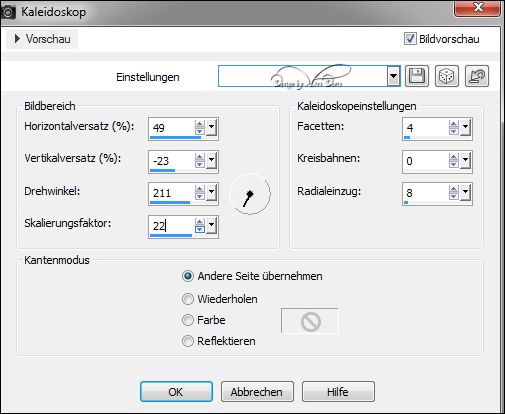The image size is (505, 414).
Task: Select the Reflektieren radio button
Action: [x=188, y=341]
